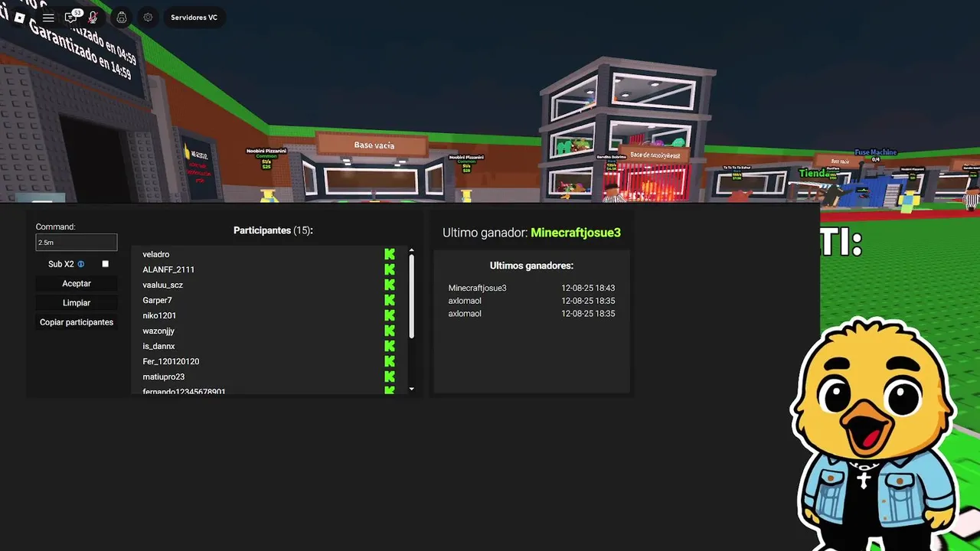This screenshot has width=980, height=551.
Task: Enable the Sub X2 checkbox
Action: tap(106, 264)
